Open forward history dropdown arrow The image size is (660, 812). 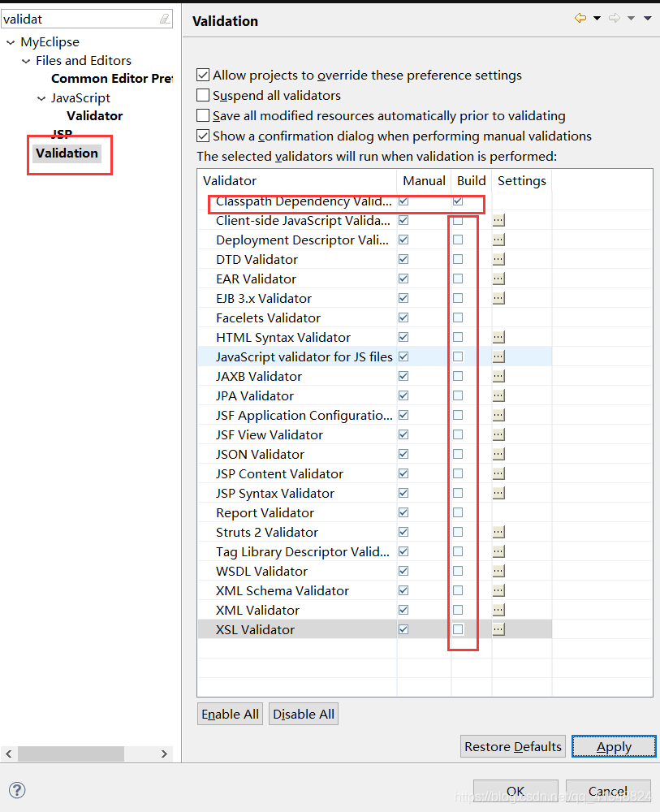[631, 18]
